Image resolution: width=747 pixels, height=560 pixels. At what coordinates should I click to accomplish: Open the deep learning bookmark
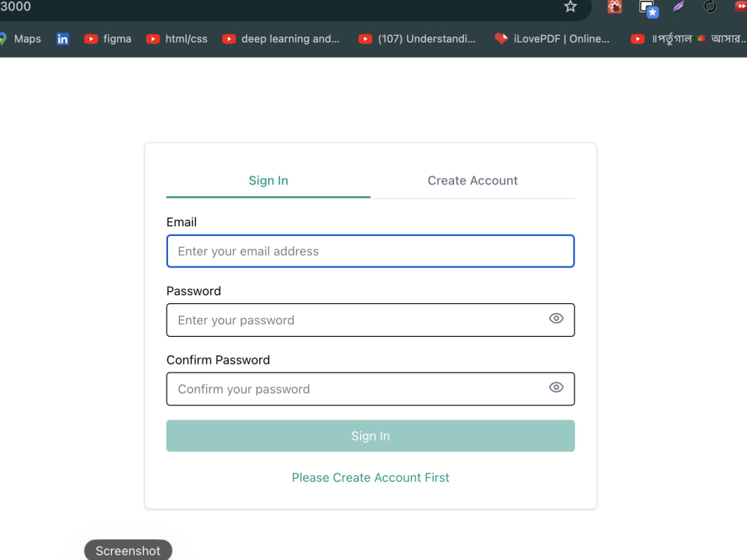tap(281, 39)
